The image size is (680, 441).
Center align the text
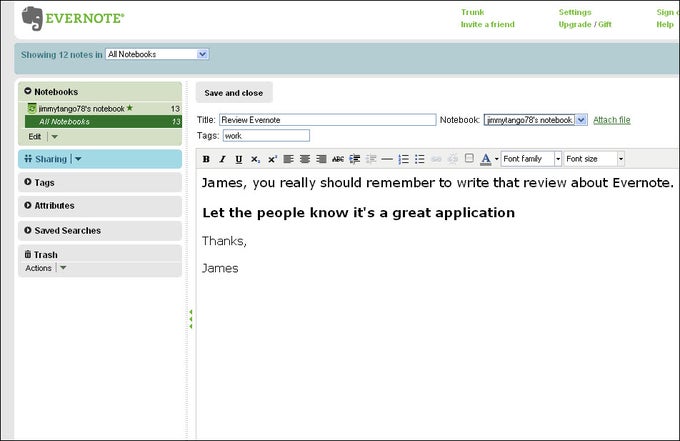tap(305, 159)
